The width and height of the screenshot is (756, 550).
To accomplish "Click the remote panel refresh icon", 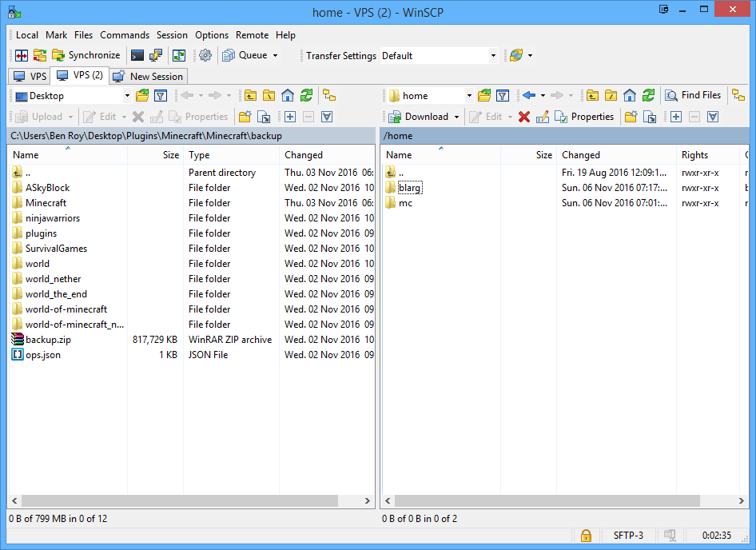I will click(x=648, y=95).
